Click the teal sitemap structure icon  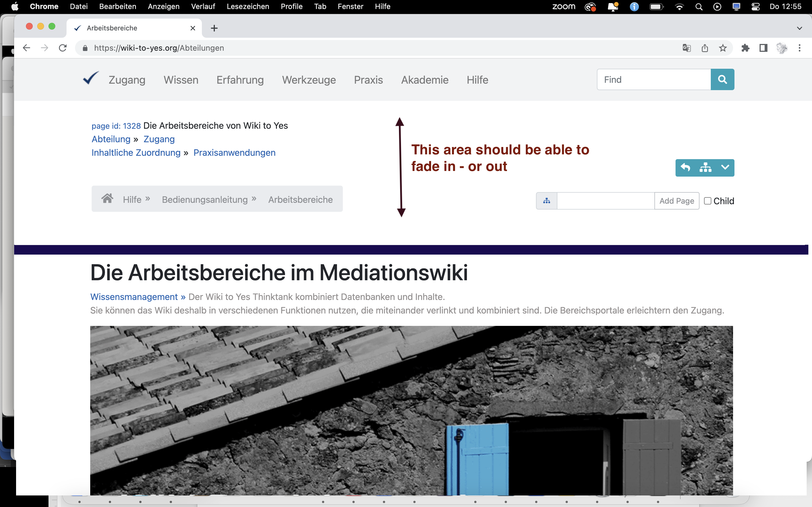pos(705,167)
